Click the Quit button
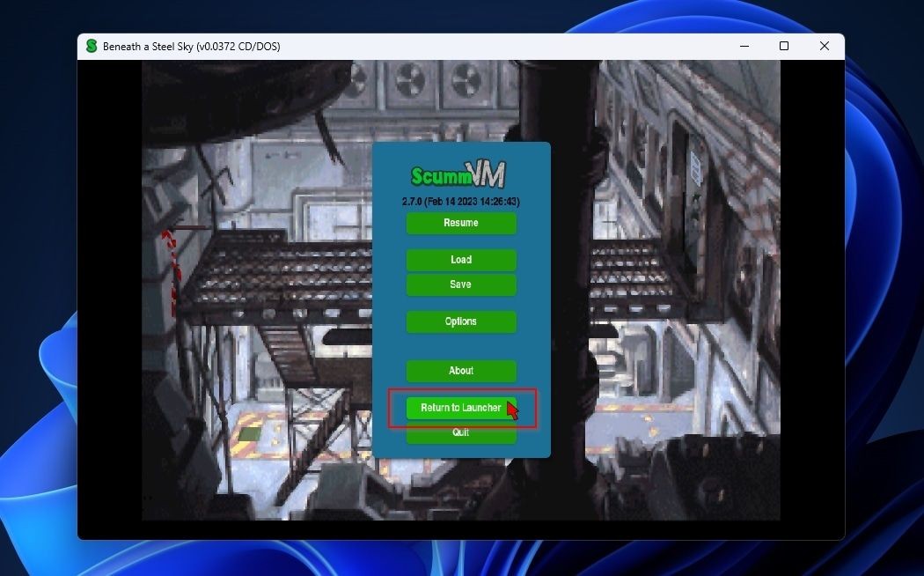Image resolution: width=924 pixels, height=576 pixels. pos(461,432)
